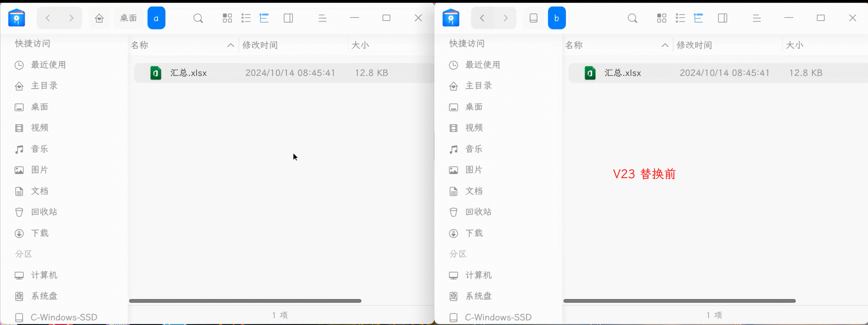Switch right window to icon grid view
The image size is (868, 325).
coord(661,18)
